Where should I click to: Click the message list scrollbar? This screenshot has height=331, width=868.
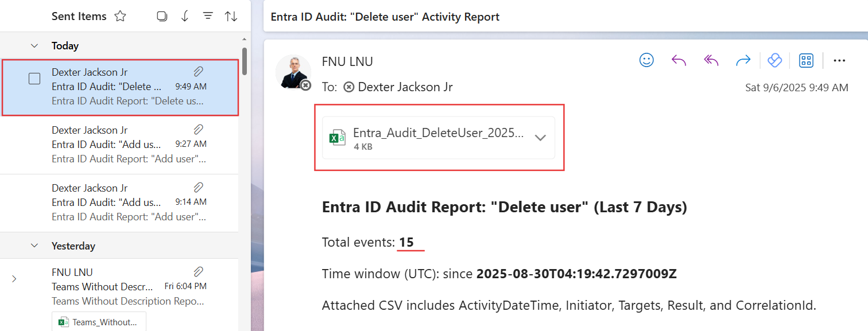tap(245, 60)
